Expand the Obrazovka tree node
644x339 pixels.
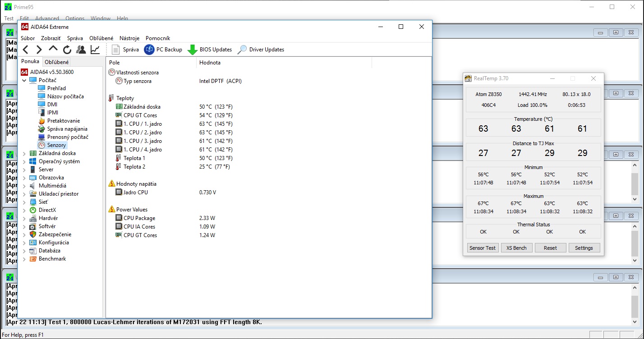click(24, 178)
